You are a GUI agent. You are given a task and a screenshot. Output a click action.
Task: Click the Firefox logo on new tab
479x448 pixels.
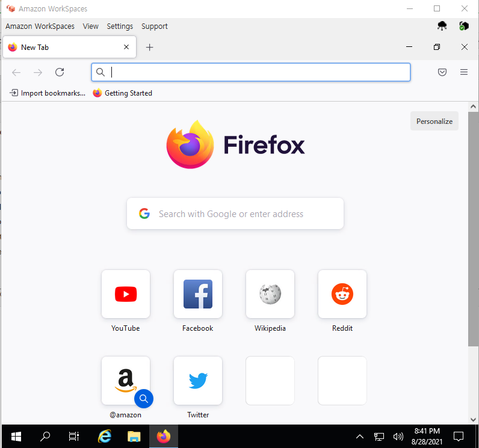[x=235, y=145]
